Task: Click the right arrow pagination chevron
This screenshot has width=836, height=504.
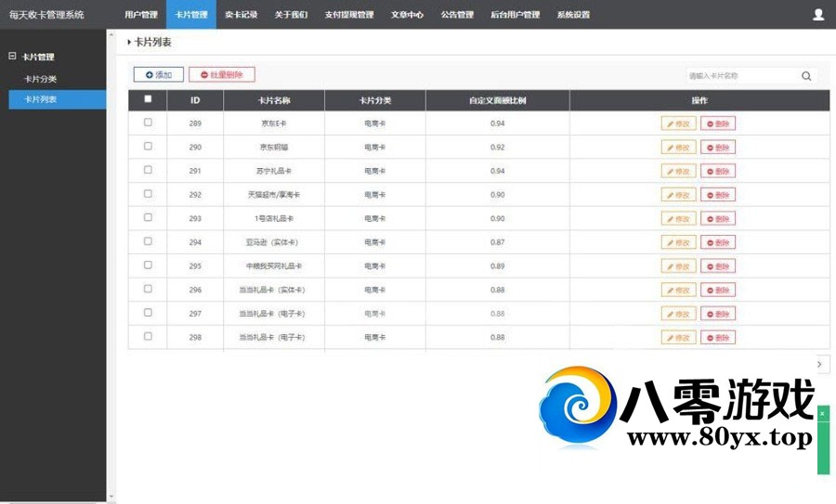Action: point(818,365)
